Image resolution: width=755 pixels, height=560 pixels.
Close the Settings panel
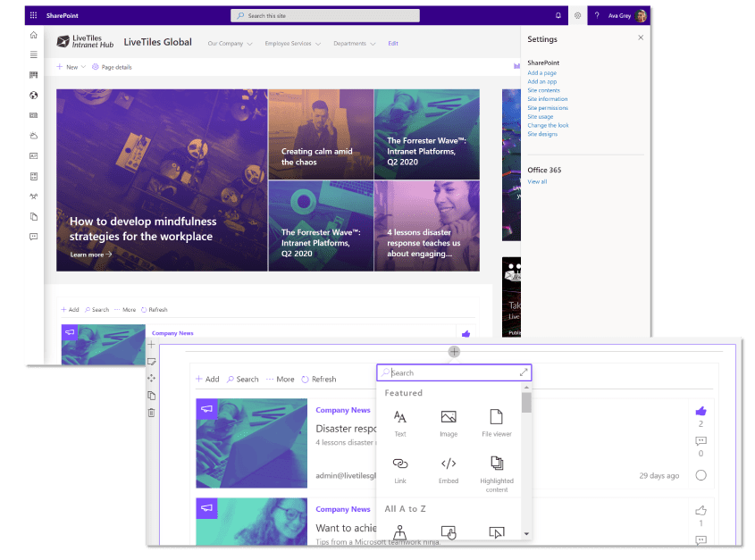641,38
